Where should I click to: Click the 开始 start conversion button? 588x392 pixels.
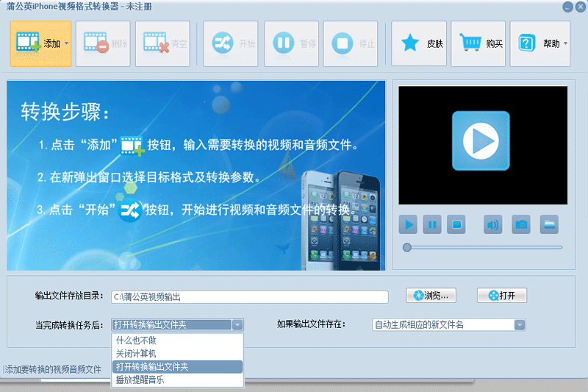pos(231,44)
